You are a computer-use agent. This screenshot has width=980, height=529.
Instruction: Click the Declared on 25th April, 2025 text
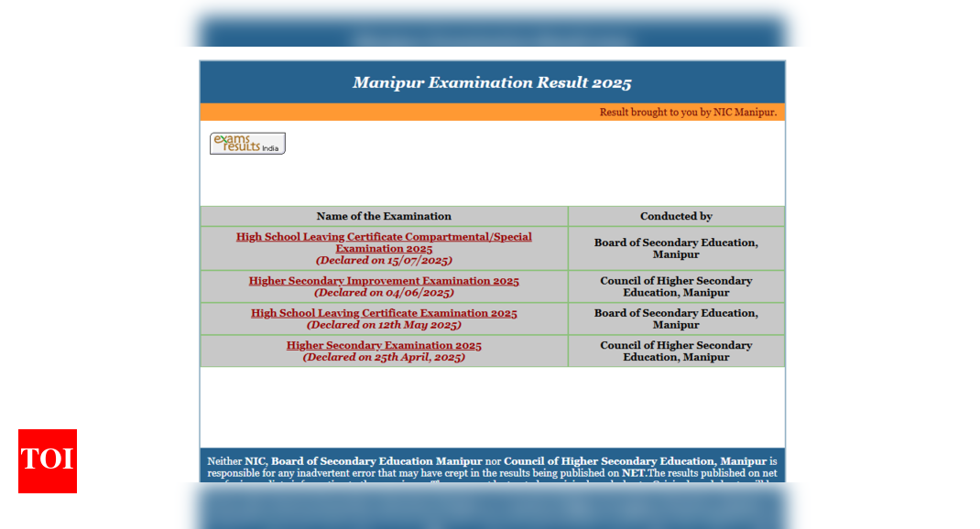tap(384, 357)
